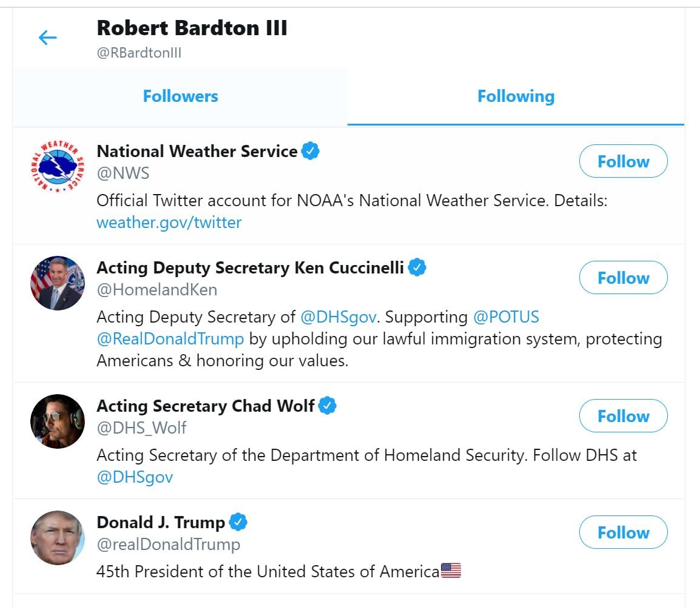Click @DHSgov mention in Chad Wolf's bio

(135, 477)
